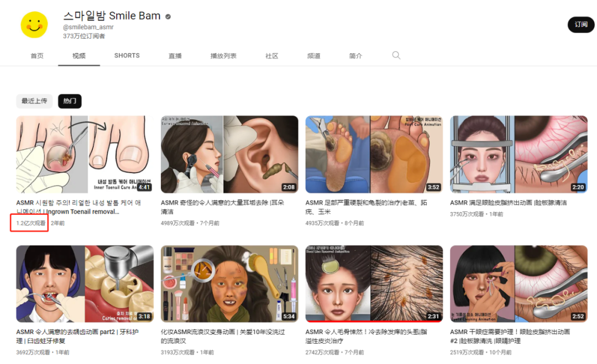Click the 1.2亿次观看 view count
The image size is (597, 364).
point(31,223)
